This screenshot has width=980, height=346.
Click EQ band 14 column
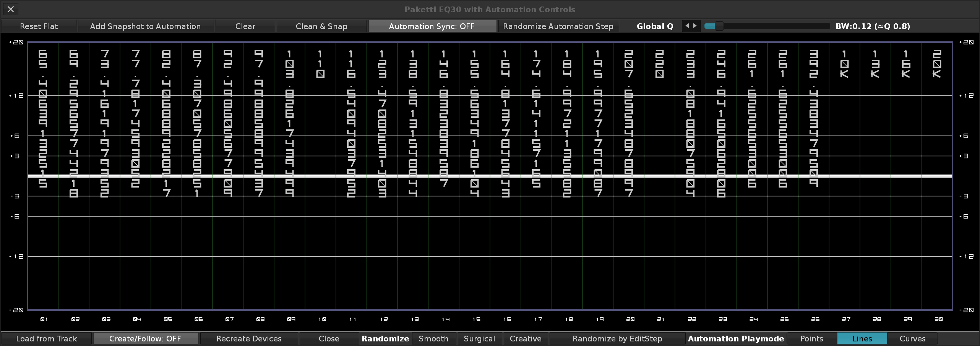tap(444, 176)
